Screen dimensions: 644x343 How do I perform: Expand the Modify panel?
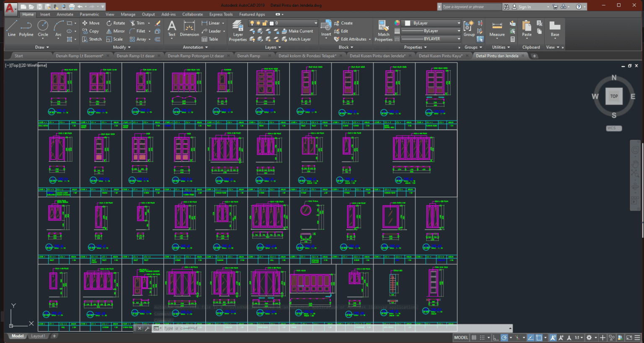pyautogui.click(x=121, y=47)
